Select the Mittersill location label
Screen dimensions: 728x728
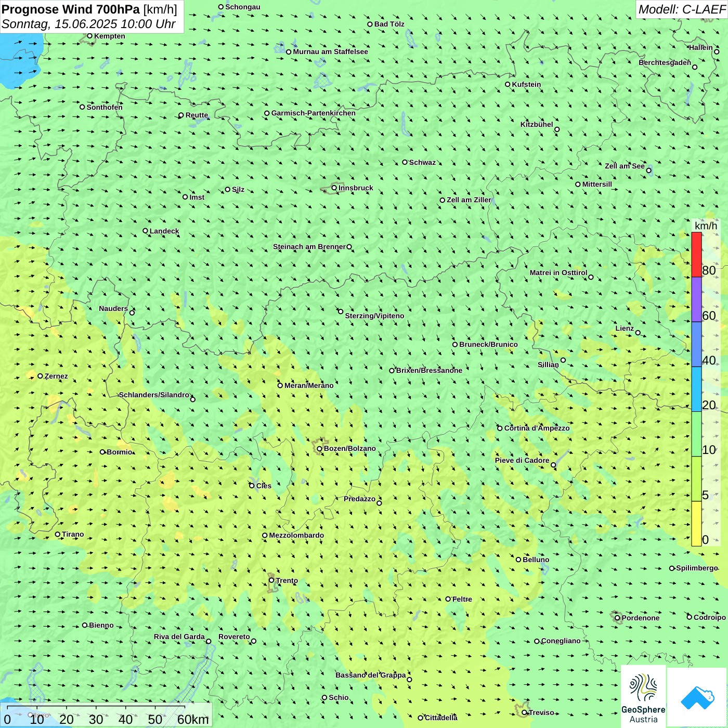pyautogui.click(x=597, y=184)
